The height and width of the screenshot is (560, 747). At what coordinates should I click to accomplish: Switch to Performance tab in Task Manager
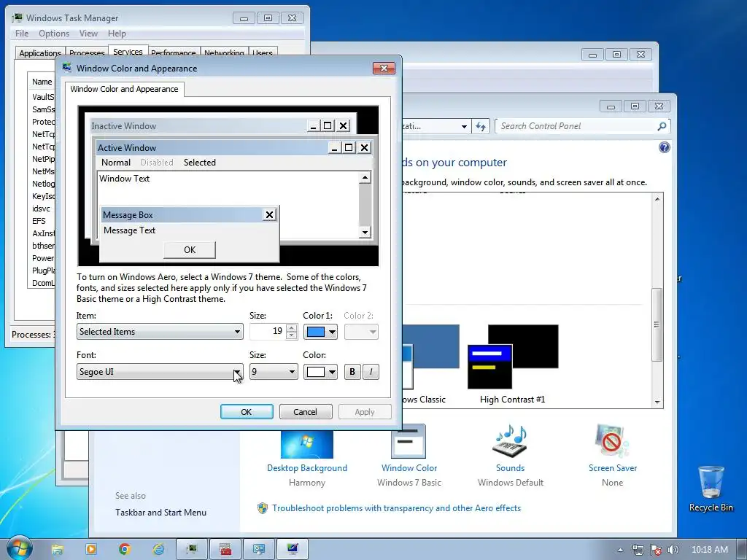click(174, 52)
